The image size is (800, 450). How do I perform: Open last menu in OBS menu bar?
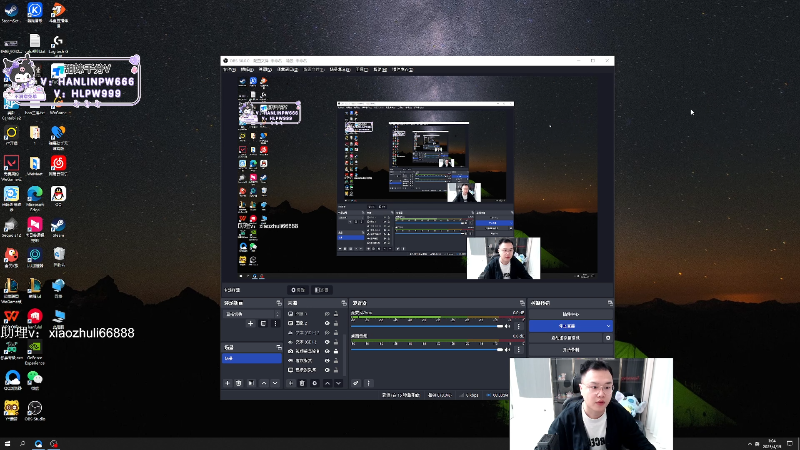(x=403, y=69)
